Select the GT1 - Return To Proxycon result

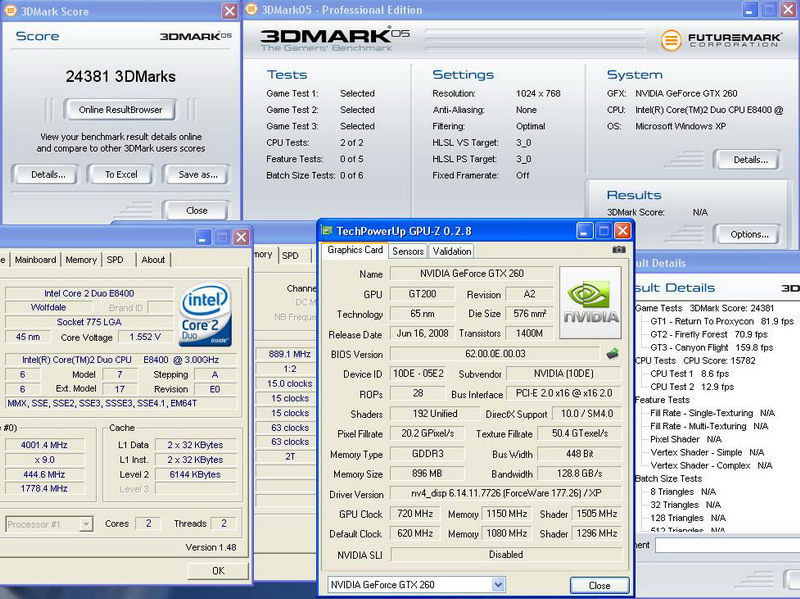[x=722, y=321]
